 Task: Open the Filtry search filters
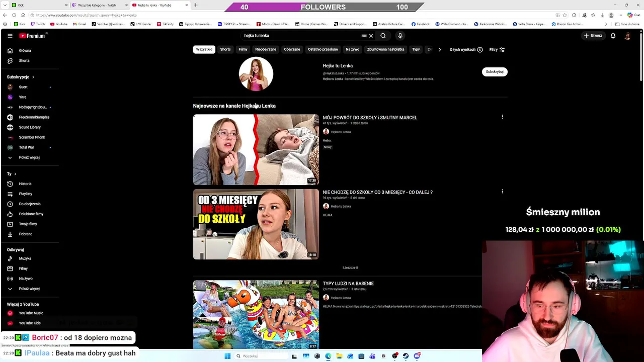[497, 50]
